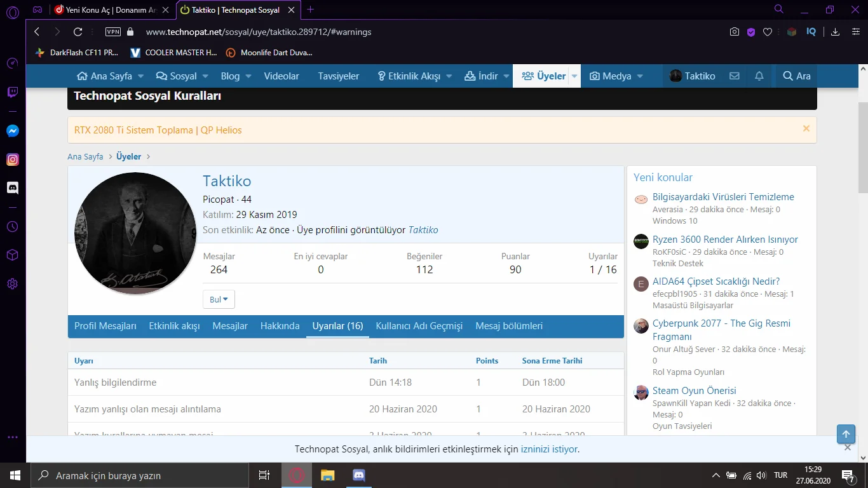Expand the İndir dropdown arrow
Screen dimensions: 868x488
(506, 76)
